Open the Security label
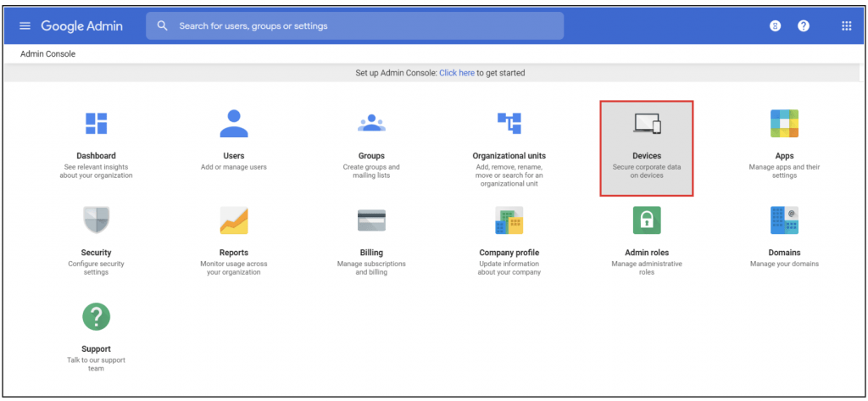This screenshot has height=401, width=868. [96, 253]
